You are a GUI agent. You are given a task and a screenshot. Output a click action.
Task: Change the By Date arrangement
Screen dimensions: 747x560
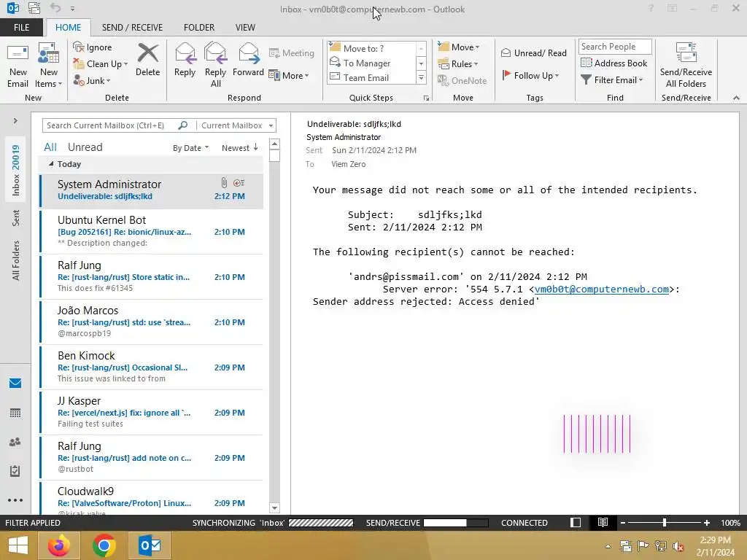click(190, 147)
